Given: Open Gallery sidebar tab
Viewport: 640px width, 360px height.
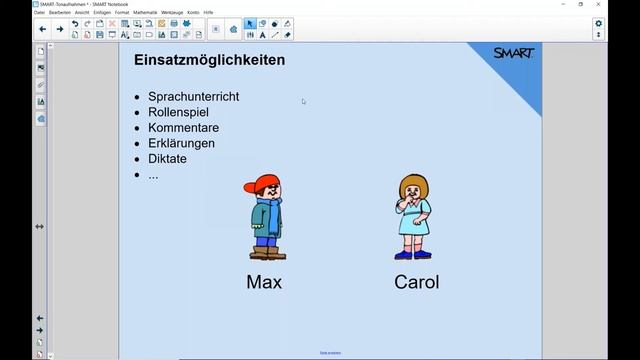Looking at the screenshot, I should tap(40, 68).
